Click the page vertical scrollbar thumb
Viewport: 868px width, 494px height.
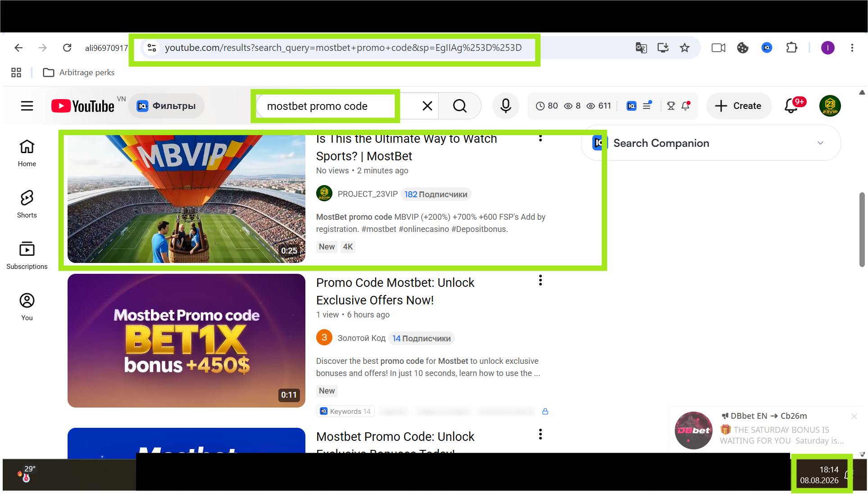tap(862, 230)
